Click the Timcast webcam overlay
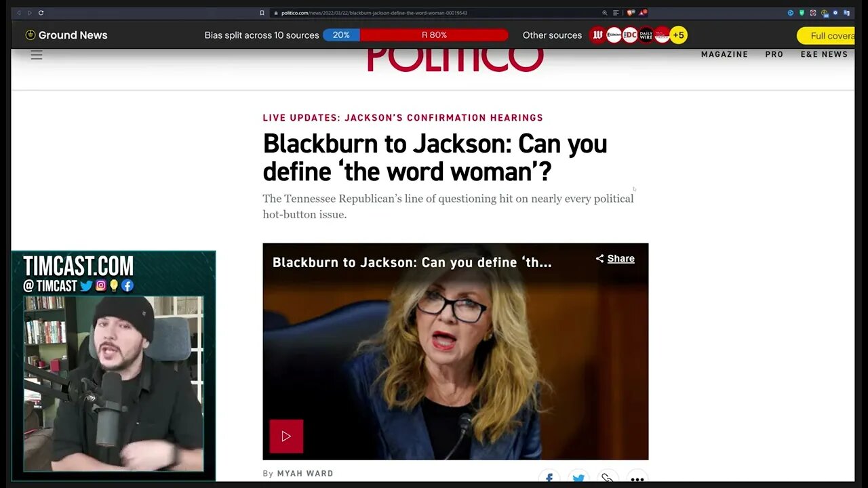 (x=113, y=383)
